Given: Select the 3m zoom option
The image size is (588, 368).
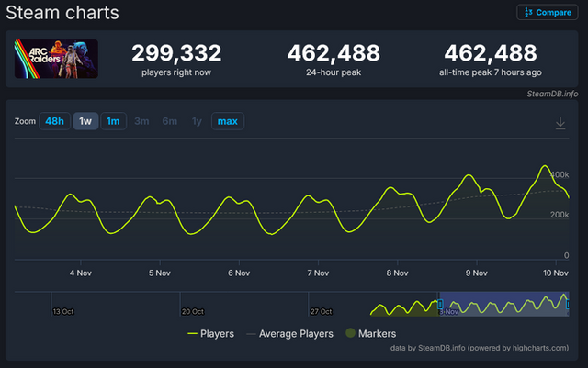Looking at the screenshot, I should click(x=141, y=121).
